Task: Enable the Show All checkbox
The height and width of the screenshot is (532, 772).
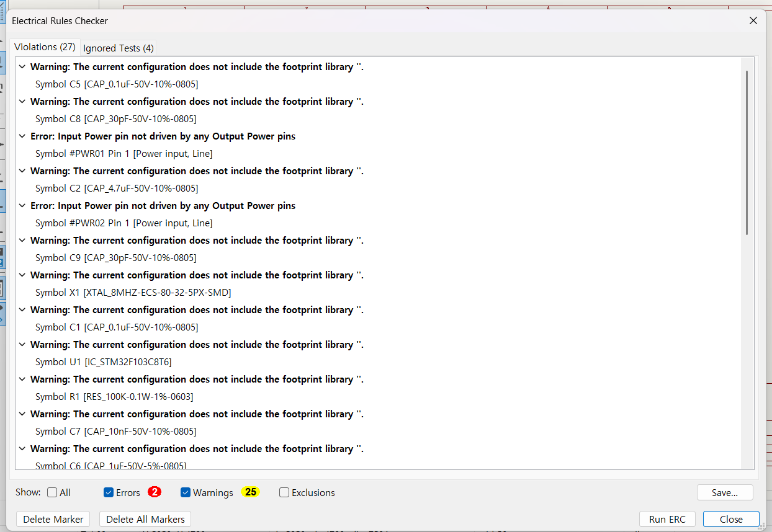Action: point(52,492)
